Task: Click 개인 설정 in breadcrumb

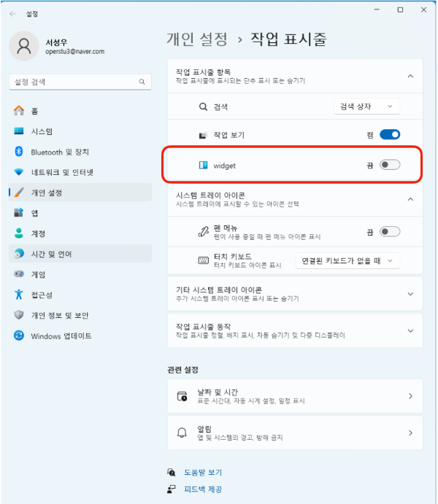Action: [x=197, y=39]
